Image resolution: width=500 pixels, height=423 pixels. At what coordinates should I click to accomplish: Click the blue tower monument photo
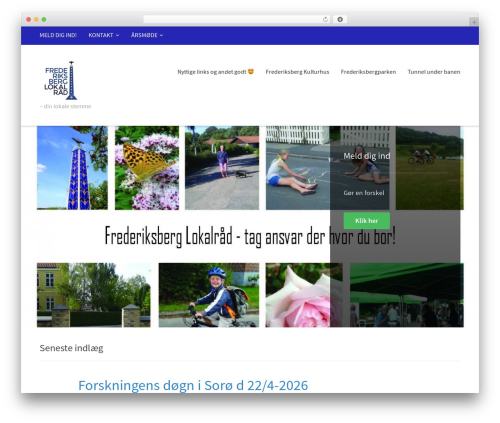72,168
